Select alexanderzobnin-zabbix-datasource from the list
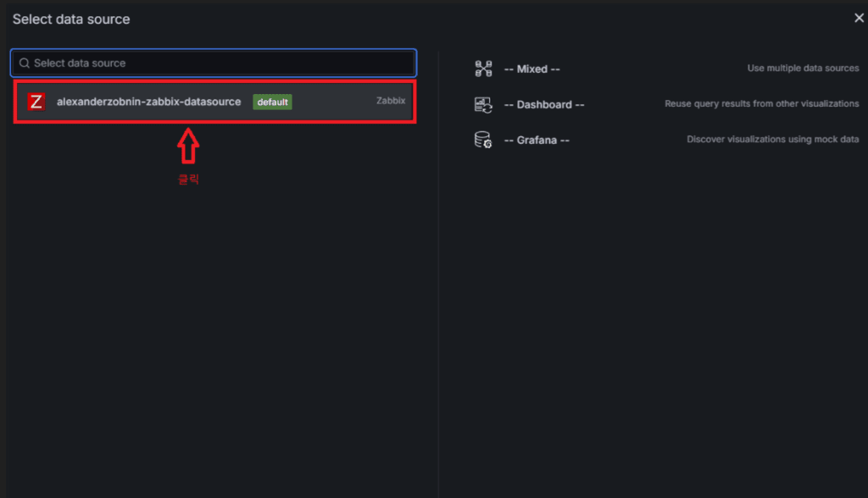Image resolution: width=868 pixels, height=498 pixels. coord(148,102)
